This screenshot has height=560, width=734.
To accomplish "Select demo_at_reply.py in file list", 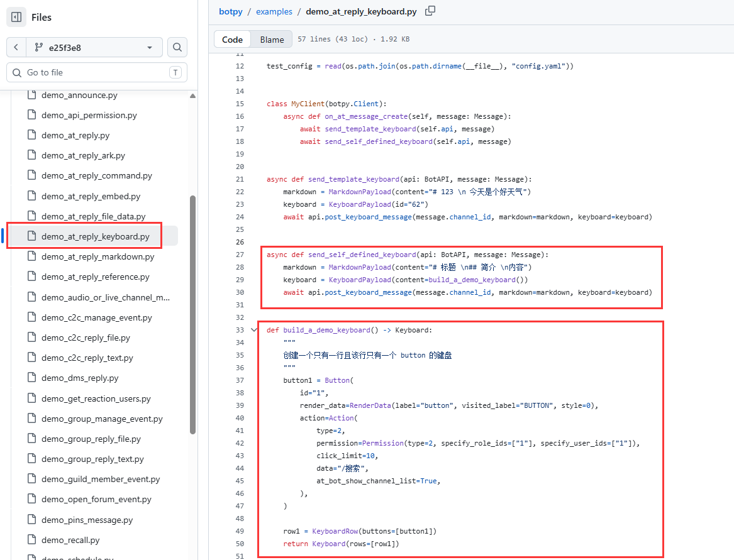I will coord(75,135).
